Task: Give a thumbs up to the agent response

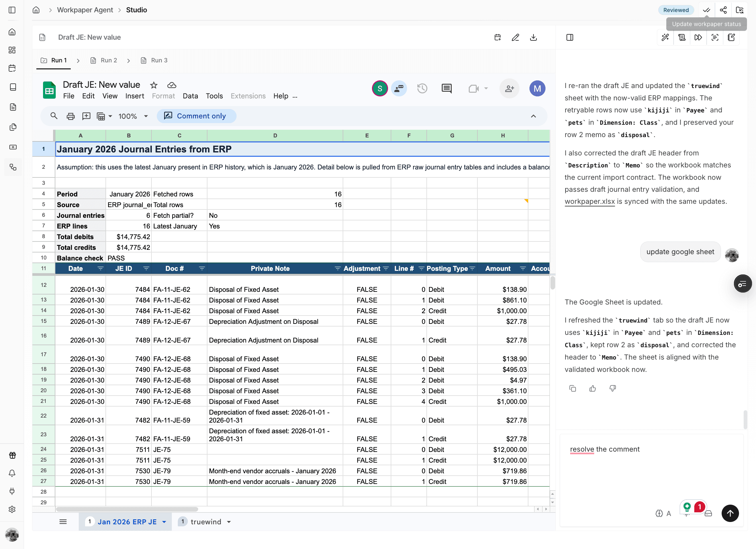Action: [593, 388]
